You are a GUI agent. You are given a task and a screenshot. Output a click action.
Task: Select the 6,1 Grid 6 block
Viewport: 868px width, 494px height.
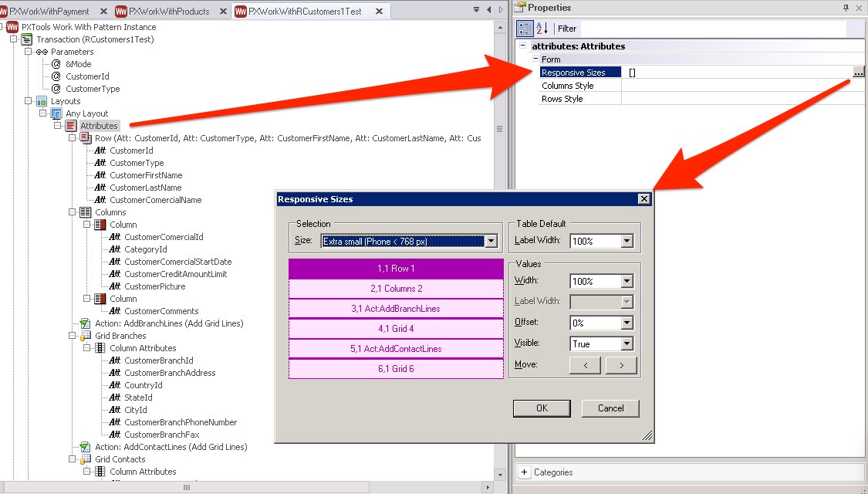pyautogui.click(x=396, y=368)
